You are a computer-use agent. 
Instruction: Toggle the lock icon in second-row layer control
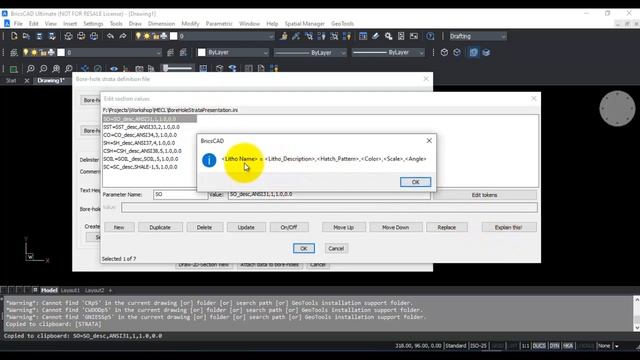tap(42, 52)
